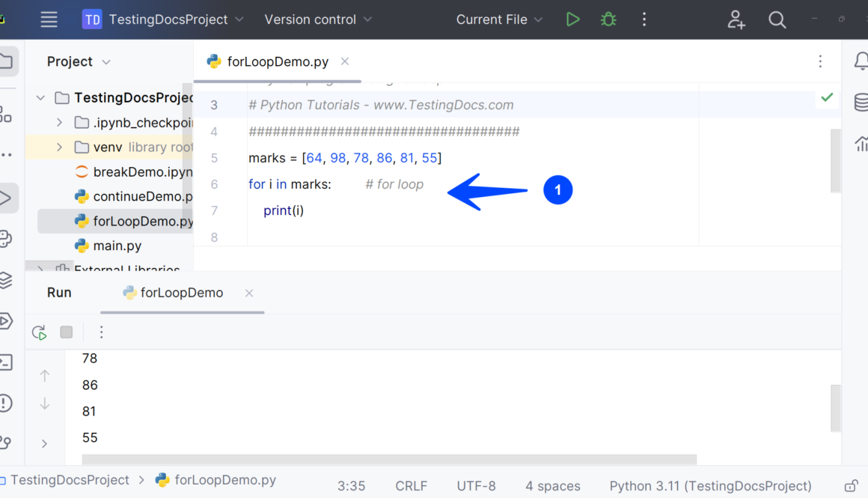868x498 pixels.
Task: Click the Python 3.11 interpreter selector
Action: point(710,486)
